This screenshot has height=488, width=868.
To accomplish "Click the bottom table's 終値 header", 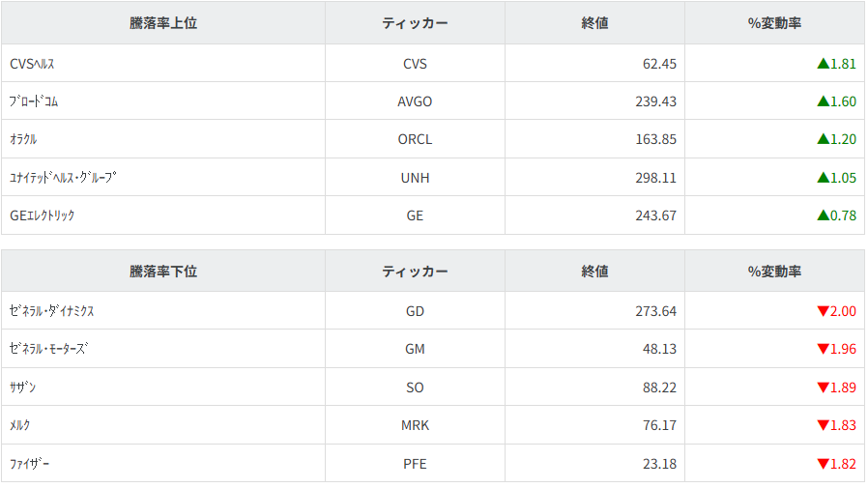I will 594,272.
